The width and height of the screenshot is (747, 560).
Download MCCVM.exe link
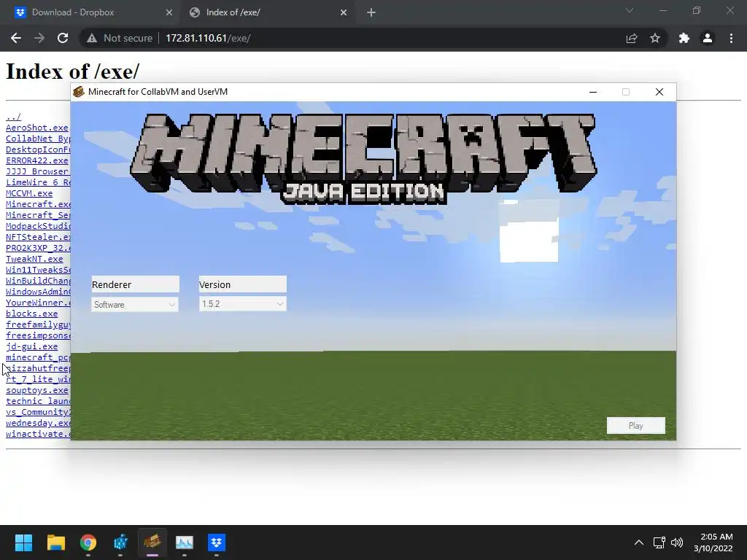[29, 193]
